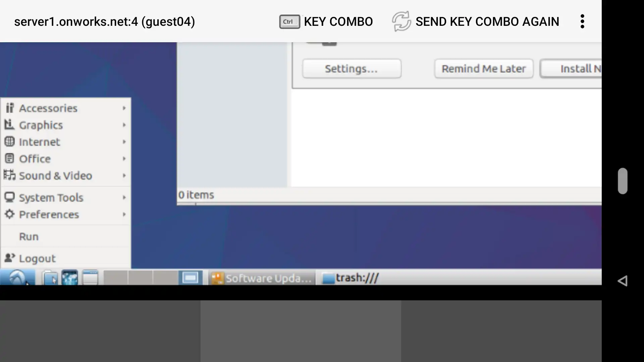Click the application menu icon in taskbar
Viewport: 644px width, 362px height.
tap(16, 277)
